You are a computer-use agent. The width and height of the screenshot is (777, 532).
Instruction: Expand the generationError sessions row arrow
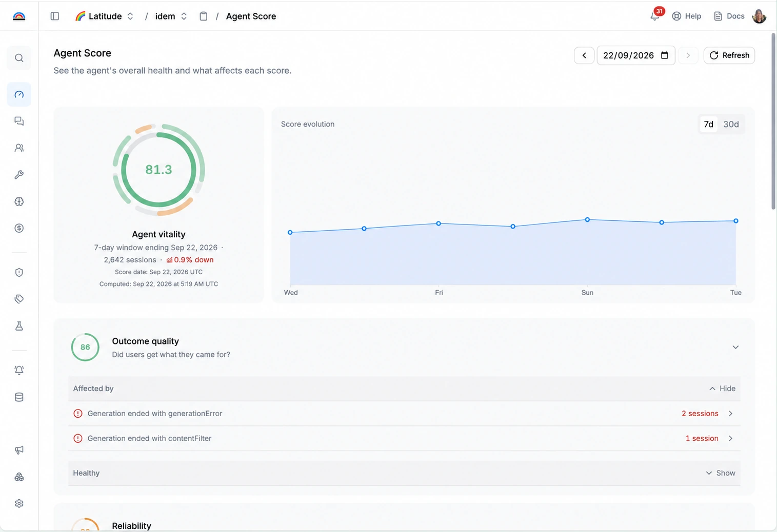click(x=731, y=414)
